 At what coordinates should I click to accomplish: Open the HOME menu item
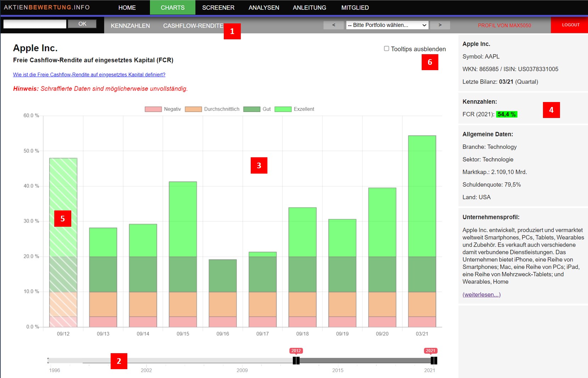127,7
